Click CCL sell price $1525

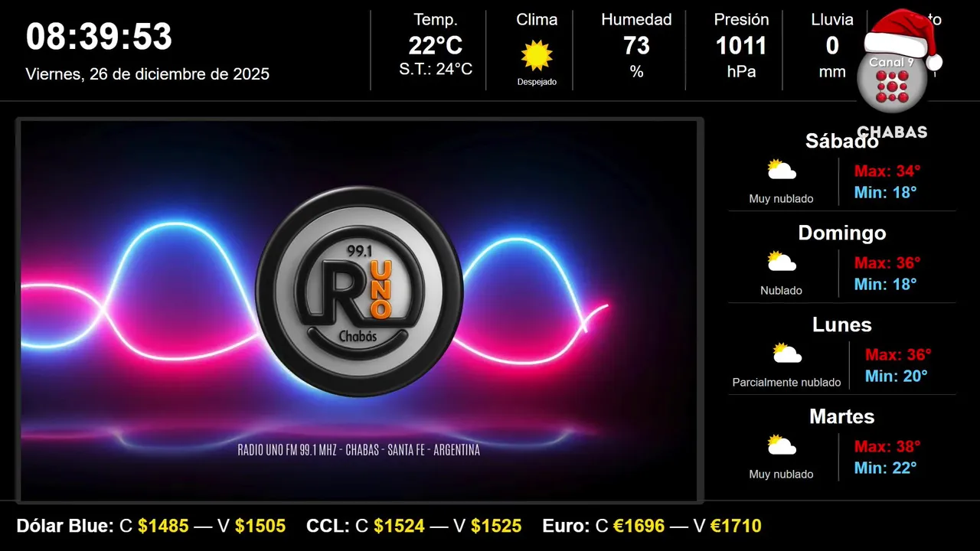tap(496, 526)
